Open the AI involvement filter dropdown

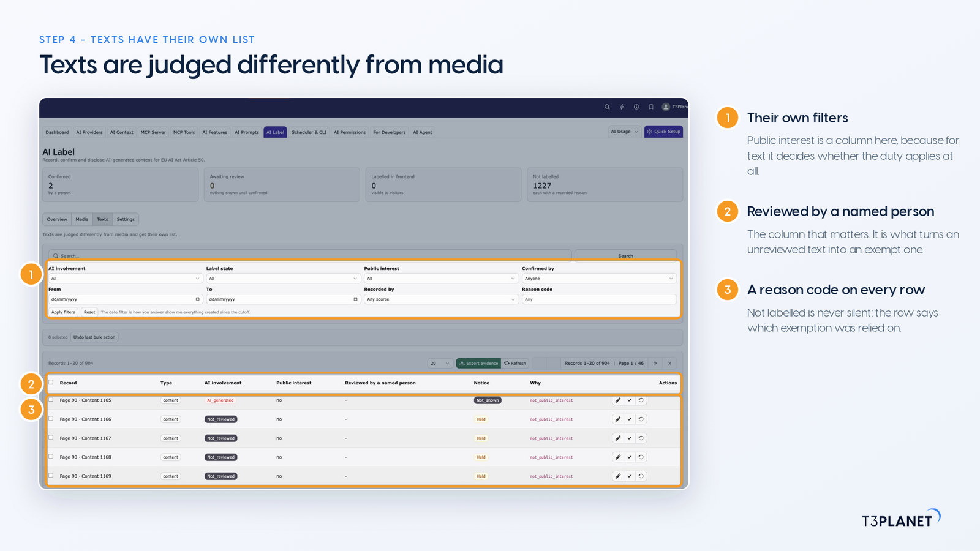pos(125,279)
